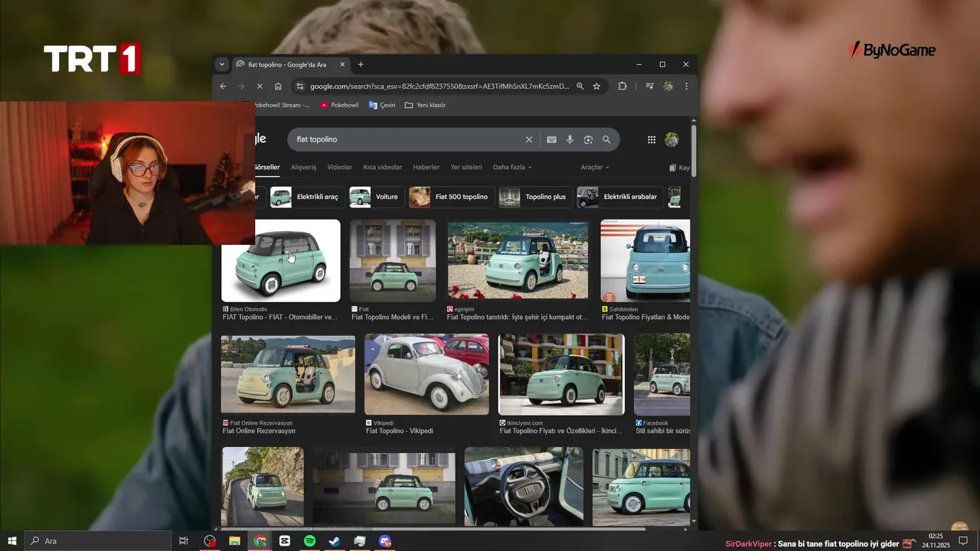The width and height of the screenshot is (980, 551).
Task: Open File Explorer from the taskbar
Action: 235,541
